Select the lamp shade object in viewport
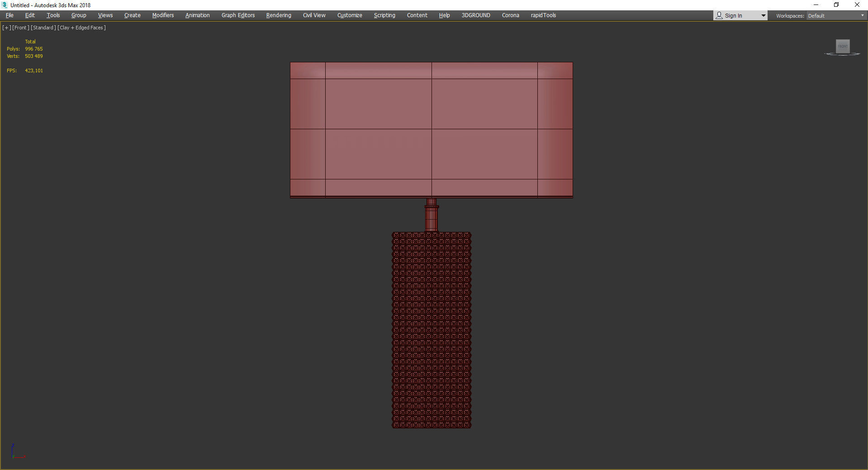 [x=432, y=130]
